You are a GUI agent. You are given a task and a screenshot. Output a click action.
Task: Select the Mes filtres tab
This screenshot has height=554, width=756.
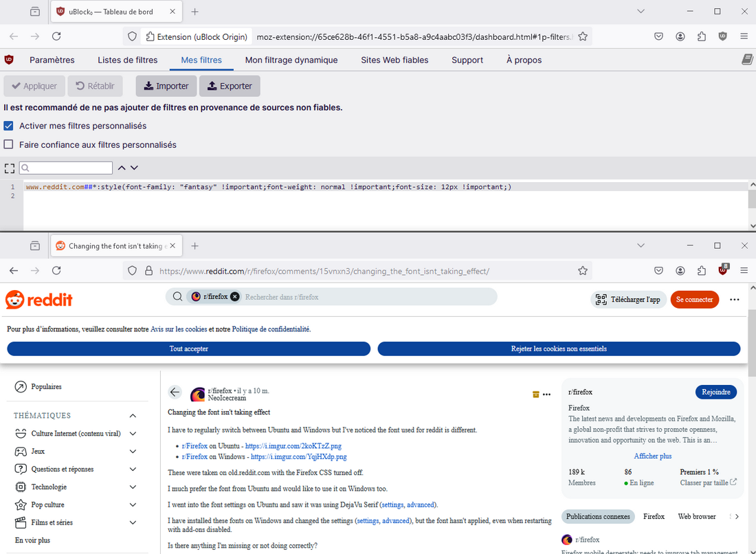coord(201,60)
